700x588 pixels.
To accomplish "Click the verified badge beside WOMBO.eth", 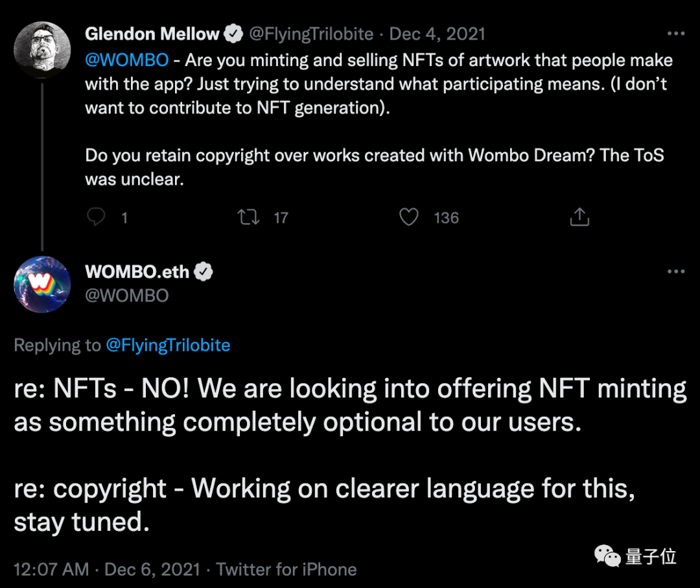I will (x=204, y=272).
